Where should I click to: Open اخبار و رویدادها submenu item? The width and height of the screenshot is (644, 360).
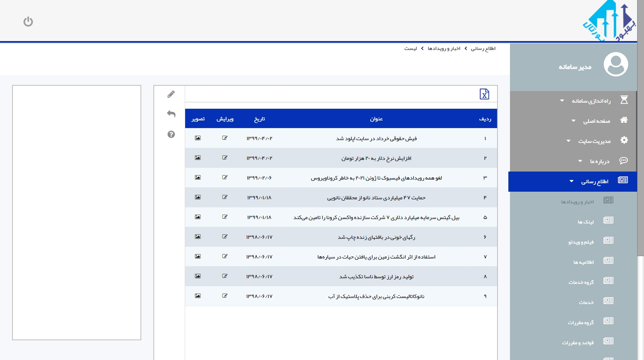click(577, 202)
